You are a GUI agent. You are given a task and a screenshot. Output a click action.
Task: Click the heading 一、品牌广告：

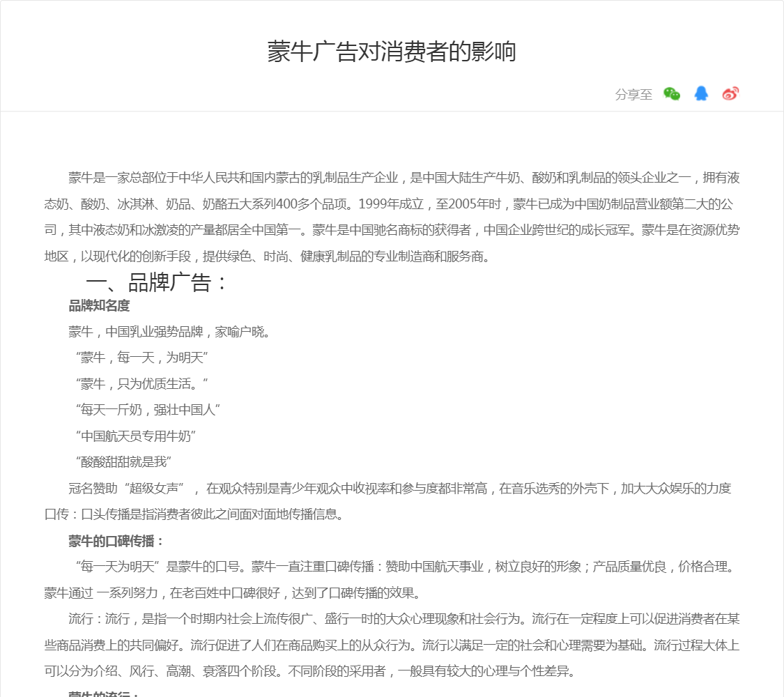point(157,282)
